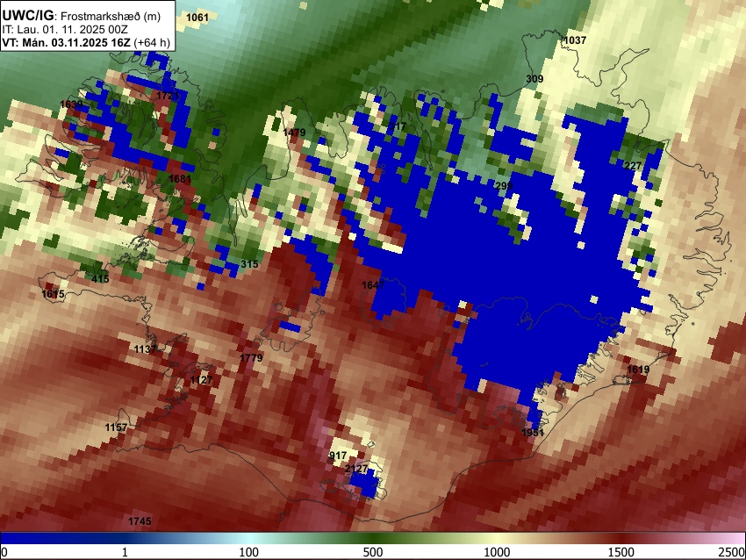
Task: Click the color scale label 1
Action: [x=125, y=552]
